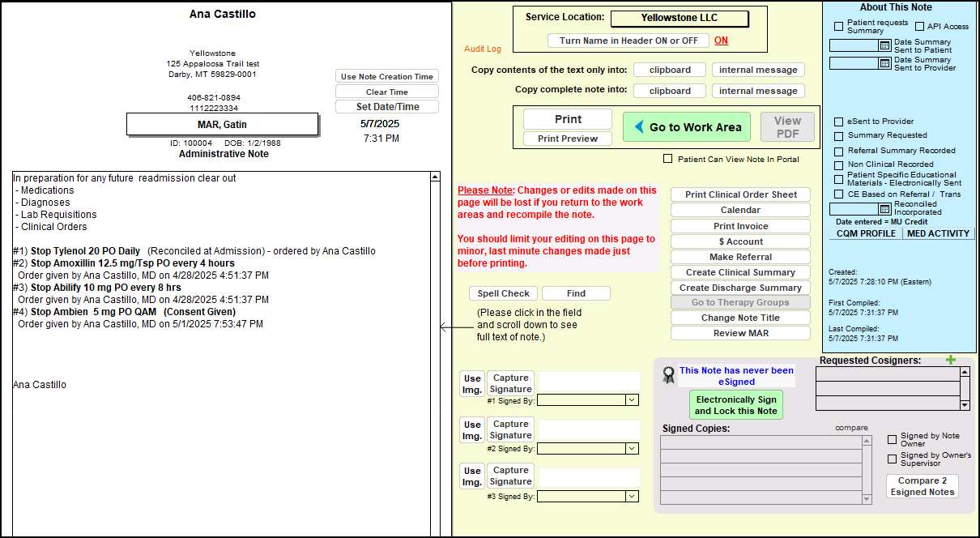Click scroll-down arrow in Requested Cosigners list
The image size is (980, 538).
point(964,404)
